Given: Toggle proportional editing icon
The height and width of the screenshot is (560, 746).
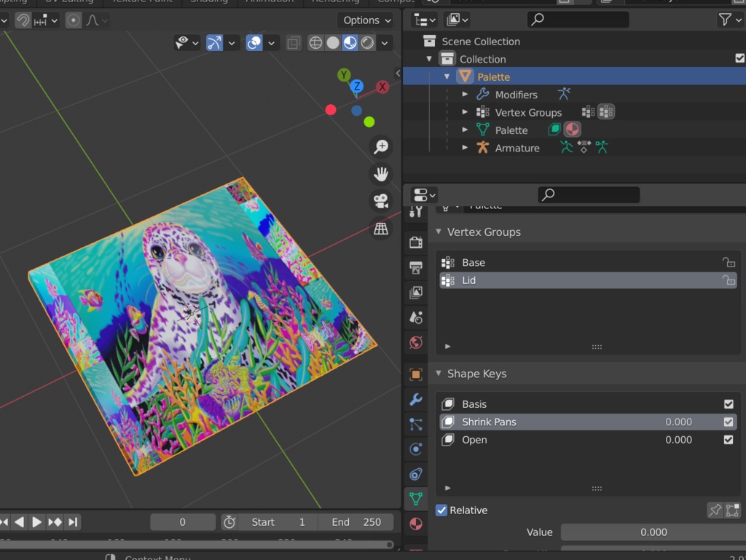Looking at the screenshot, I should (x=74, y=20).
